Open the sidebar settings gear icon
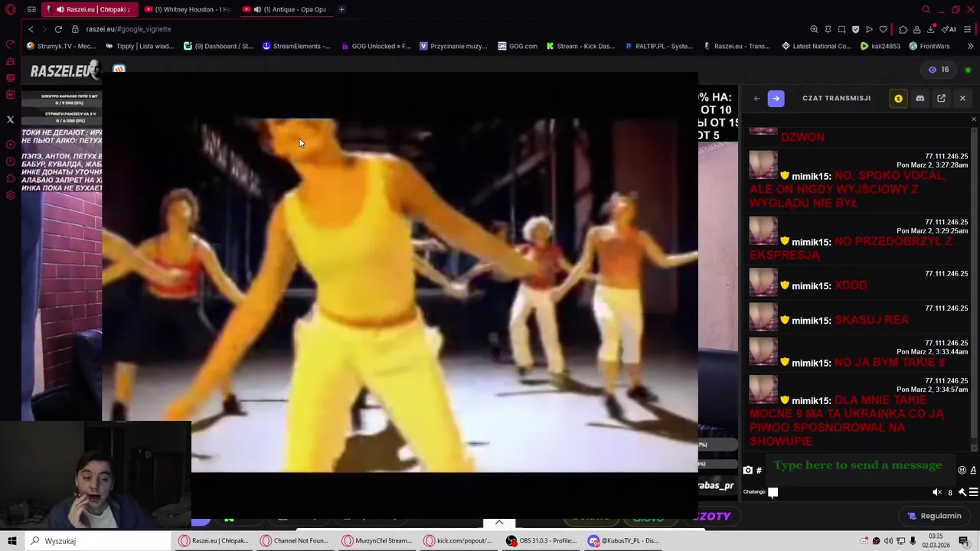Screen dimensions: 980x551 point(10,195)
